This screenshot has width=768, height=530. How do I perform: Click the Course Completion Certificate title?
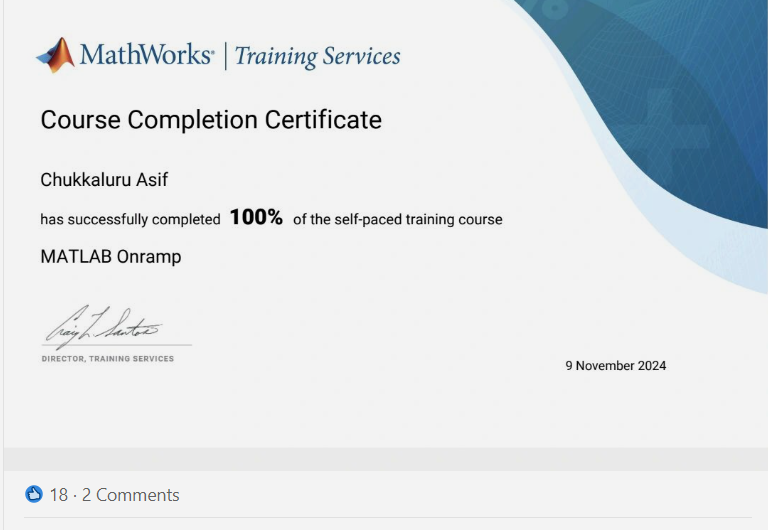point(211,120)
